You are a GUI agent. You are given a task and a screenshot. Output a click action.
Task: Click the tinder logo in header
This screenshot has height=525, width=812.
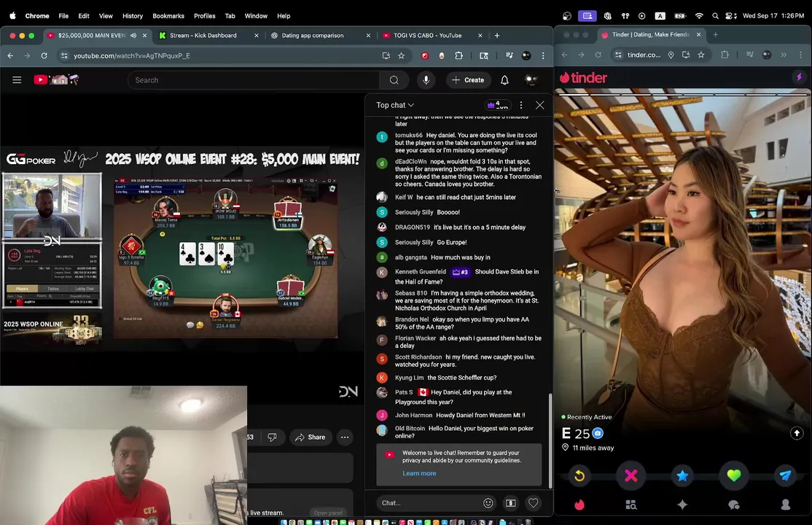click(x=584, y=77)
